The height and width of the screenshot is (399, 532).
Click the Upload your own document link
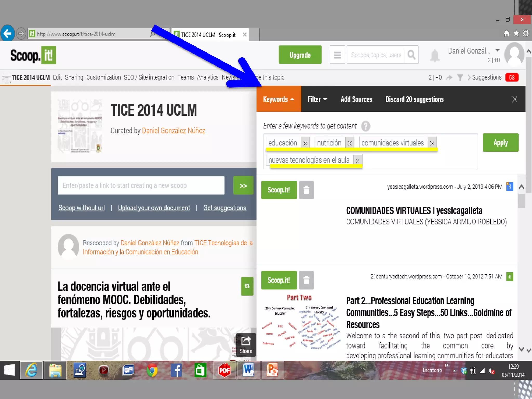[154, 208]
